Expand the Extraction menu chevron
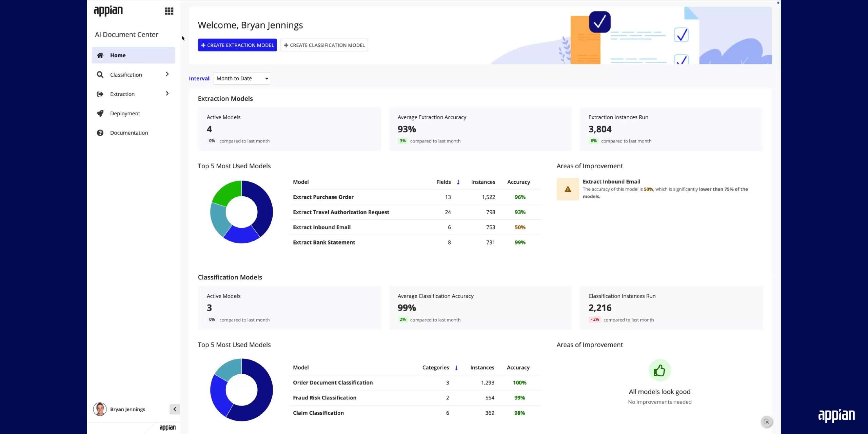Screen dimensions: 868x434 (x=167, y=94)
